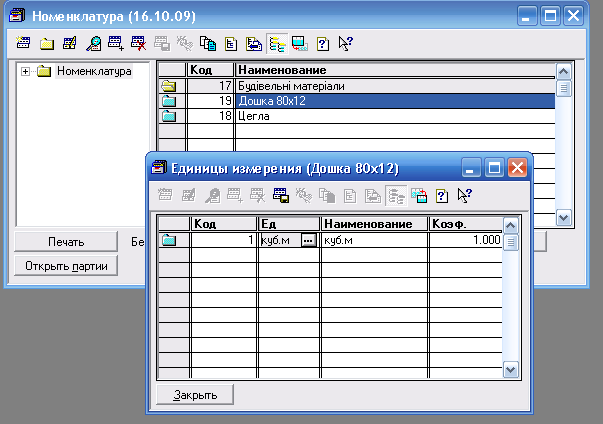Click the row marker icon of куб.м unit
Image resolution: width=603 pixels, height=424 pixels.
pos(169,240)
